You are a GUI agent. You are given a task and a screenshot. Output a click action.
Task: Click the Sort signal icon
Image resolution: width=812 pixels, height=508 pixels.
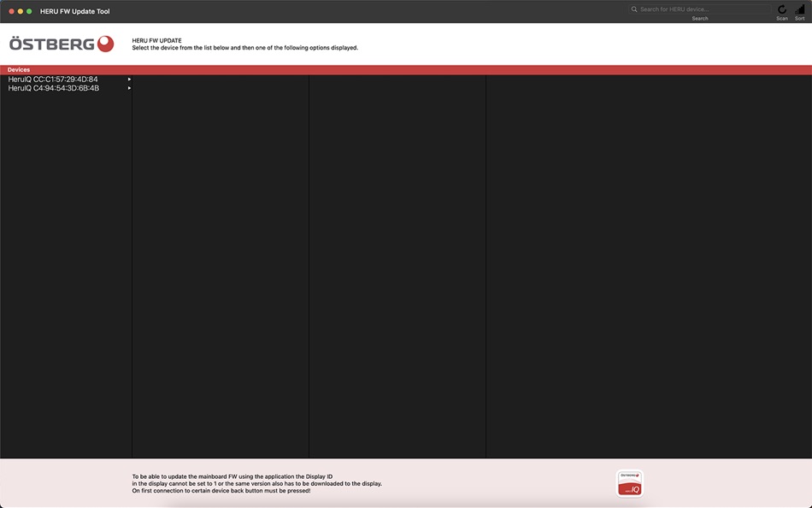coord(800,10)
